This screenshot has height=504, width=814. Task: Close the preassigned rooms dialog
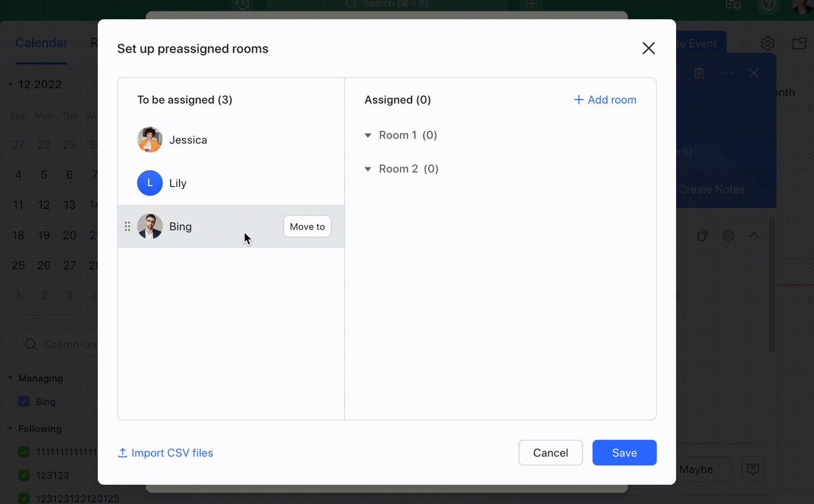[648, 48]
